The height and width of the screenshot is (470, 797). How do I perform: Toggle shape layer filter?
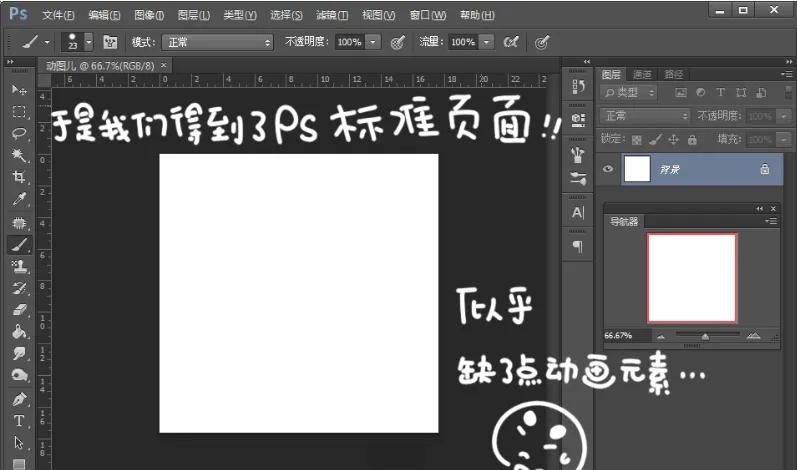pyautogui.click(x=741, y=92)
